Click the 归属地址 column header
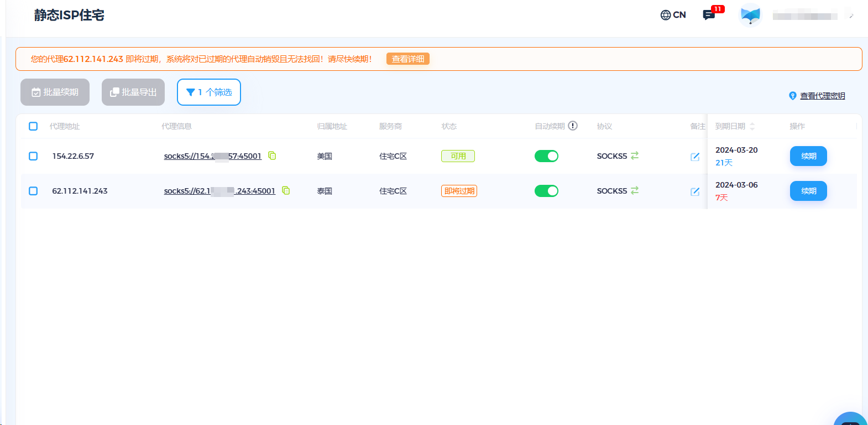Screen dimensions: 868x425 332,126
